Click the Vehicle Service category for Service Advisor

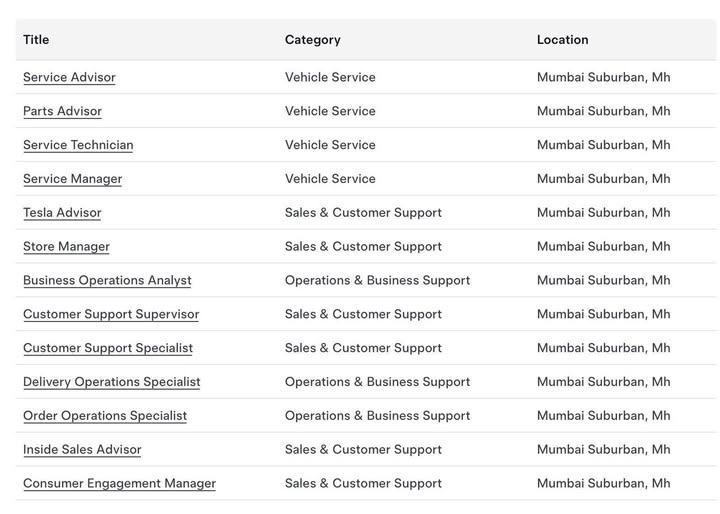coord(330,77)
